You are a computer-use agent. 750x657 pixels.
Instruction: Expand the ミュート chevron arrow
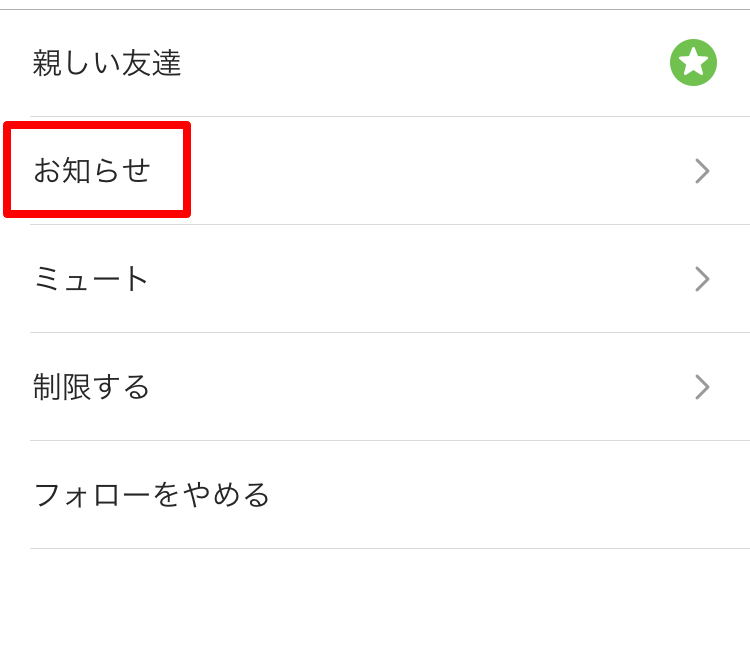[702, 279]
